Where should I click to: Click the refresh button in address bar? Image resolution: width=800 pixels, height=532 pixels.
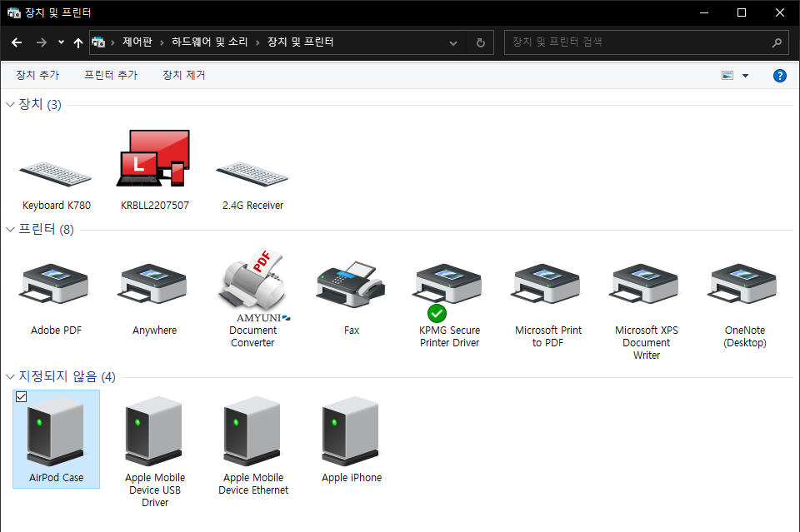[x=480, y=42]
